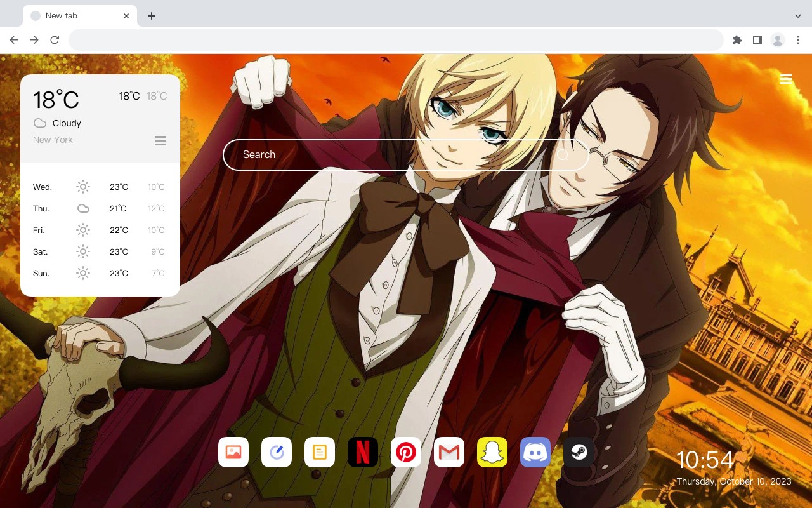The height and width of the screenshot is (508, 812).
Task: Click the current 18°C large temperature
Action: (x=56, y=100)
